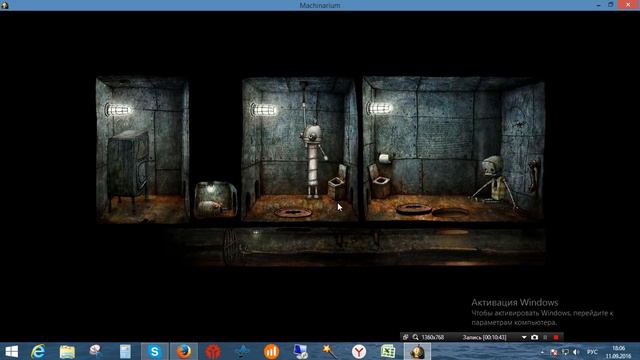The height and width of the screenshot is (360, 640).
Task: Open the network icon in system tray
Action: coord(565,352)
